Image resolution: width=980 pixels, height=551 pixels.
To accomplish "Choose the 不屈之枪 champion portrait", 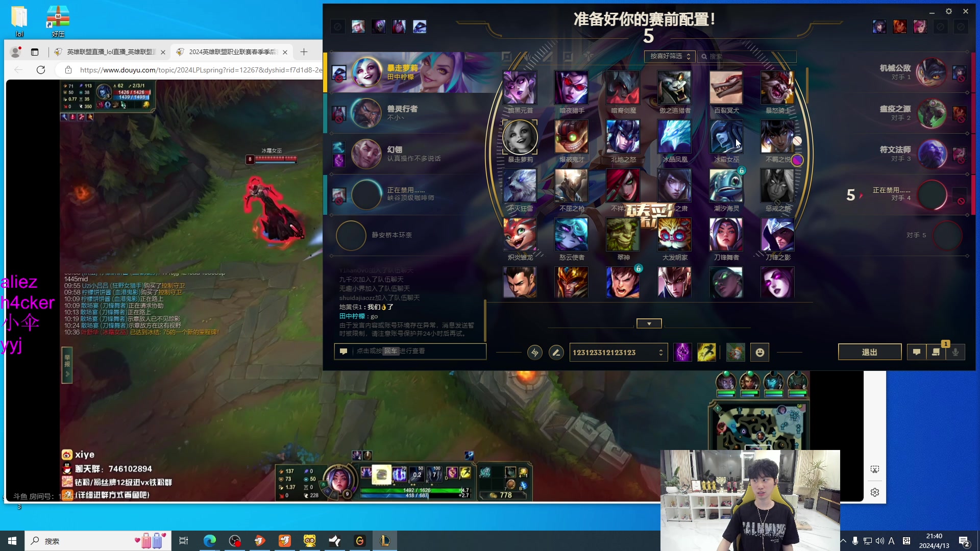I will [571, 186].
